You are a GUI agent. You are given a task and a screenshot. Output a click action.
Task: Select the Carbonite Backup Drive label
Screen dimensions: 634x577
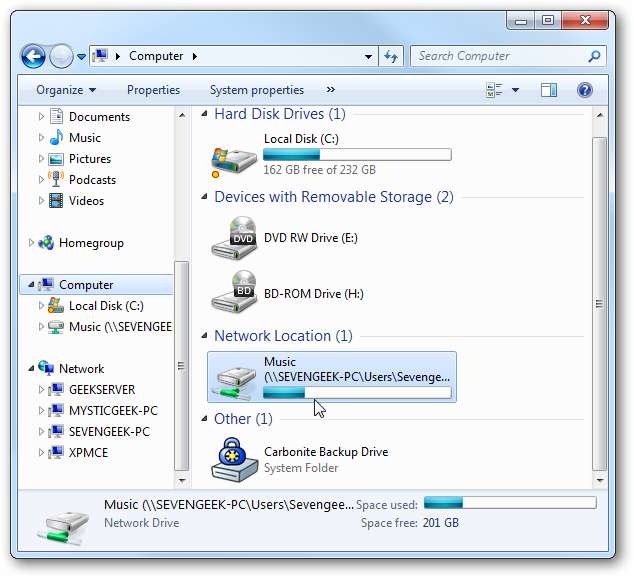click(x=326, y=452)
